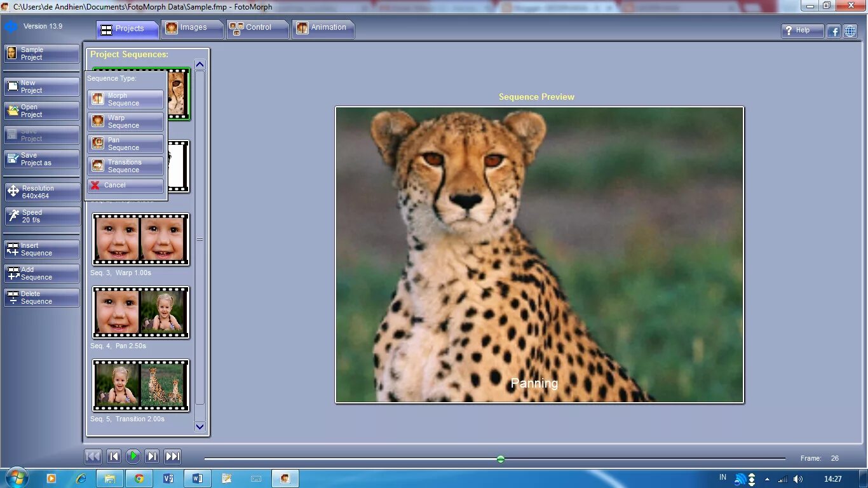Cancel the Sequence Type popup
868x488 pixels.
126,186
